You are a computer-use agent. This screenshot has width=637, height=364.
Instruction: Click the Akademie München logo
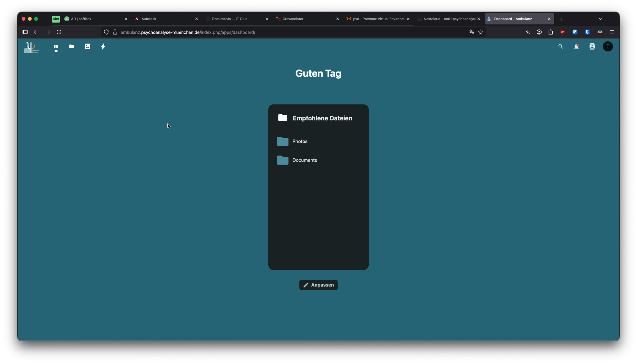click(x=31, y=47)
